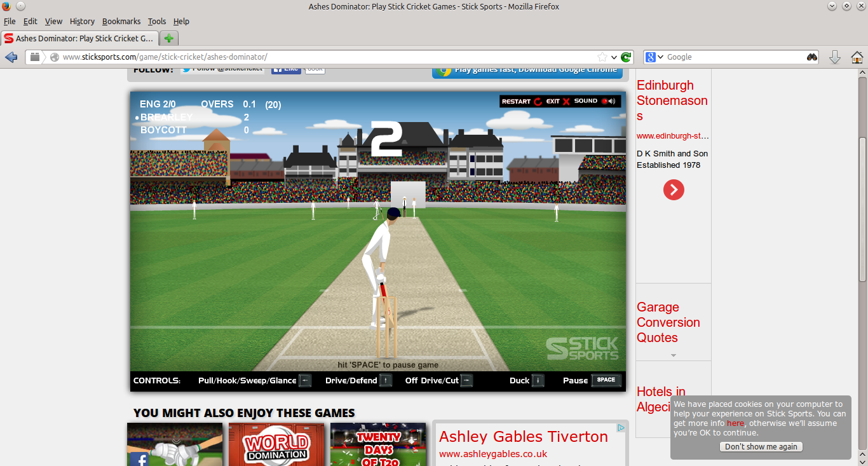
Task: Click the page vertical scrollbar
Action: (862, 210)
